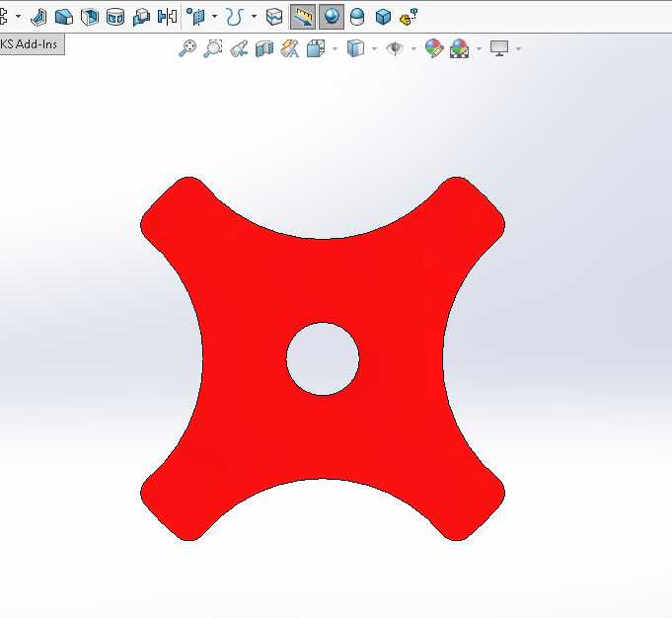Click the Hide/Show Items eye icon
Viewport: 672px width, 618px height.
pos(395,48)
